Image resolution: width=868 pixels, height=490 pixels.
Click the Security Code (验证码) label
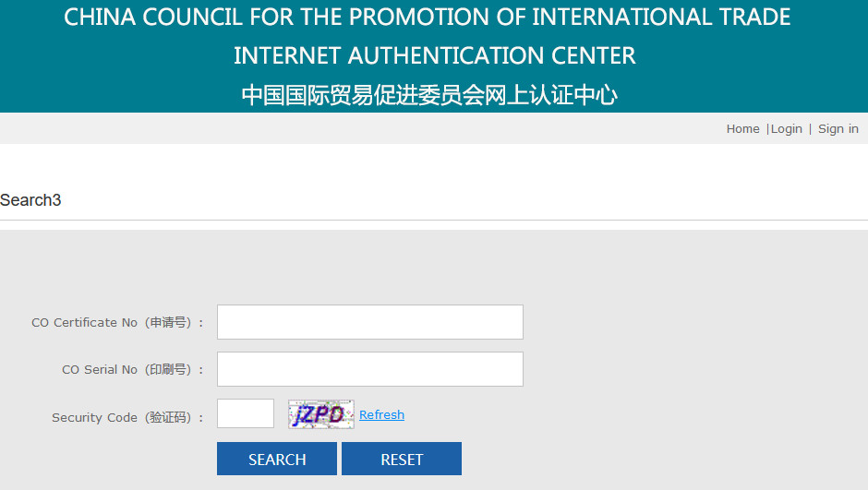pyautogui.click(x=127, y=417)
